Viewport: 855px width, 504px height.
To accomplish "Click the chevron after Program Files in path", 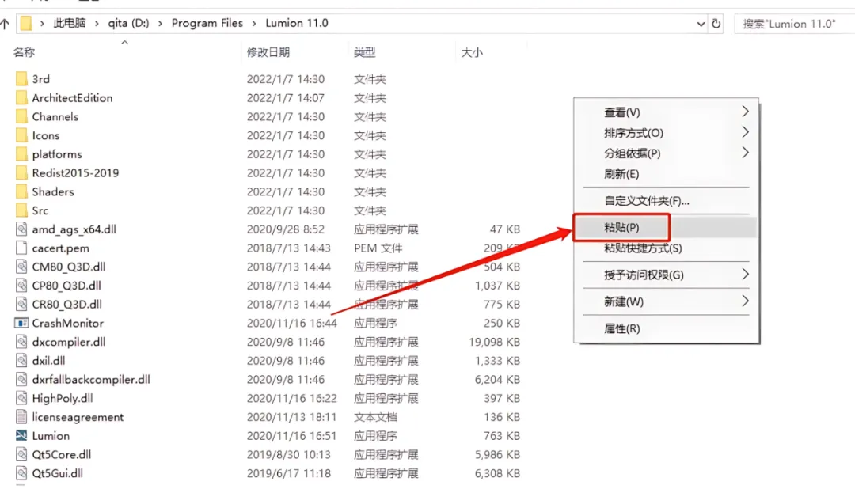I will 254,24.
